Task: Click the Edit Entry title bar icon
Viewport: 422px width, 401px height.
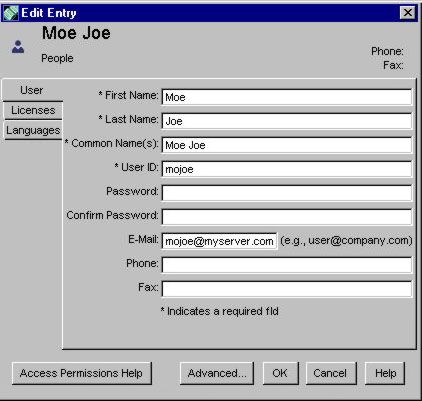Action: [x=11, y=13]
